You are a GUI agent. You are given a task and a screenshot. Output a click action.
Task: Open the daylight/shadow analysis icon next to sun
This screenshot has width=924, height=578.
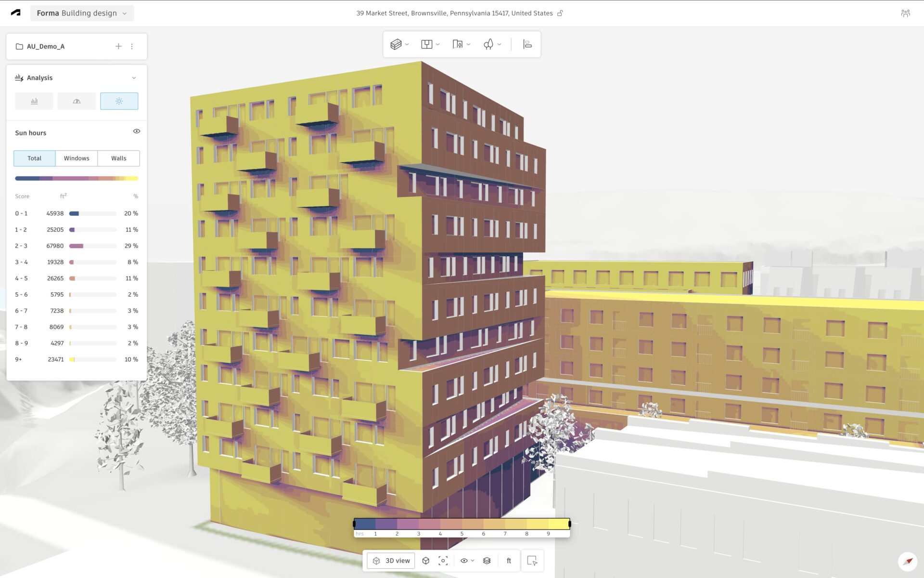(76, 101)
